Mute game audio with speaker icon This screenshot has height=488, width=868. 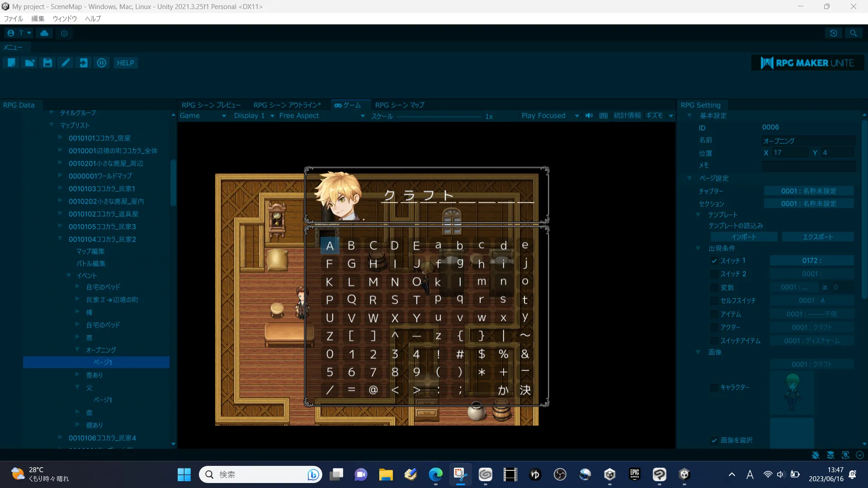[589, 116]
